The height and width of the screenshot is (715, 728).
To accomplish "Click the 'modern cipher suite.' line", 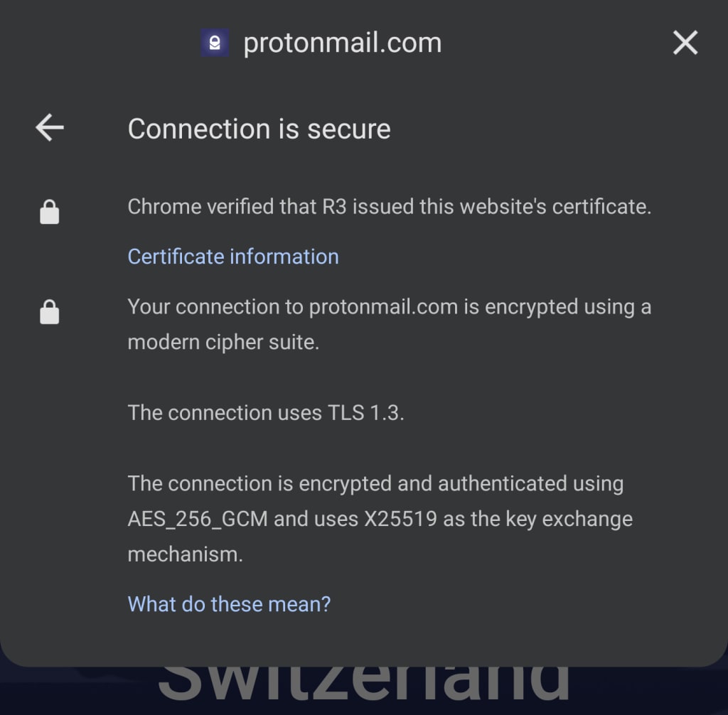I will point(223,342).
